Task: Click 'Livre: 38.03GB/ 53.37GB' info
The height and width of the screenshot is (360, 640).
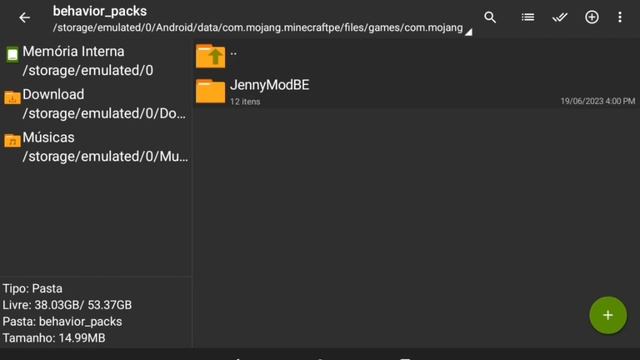Action: (x=67, y=305)
